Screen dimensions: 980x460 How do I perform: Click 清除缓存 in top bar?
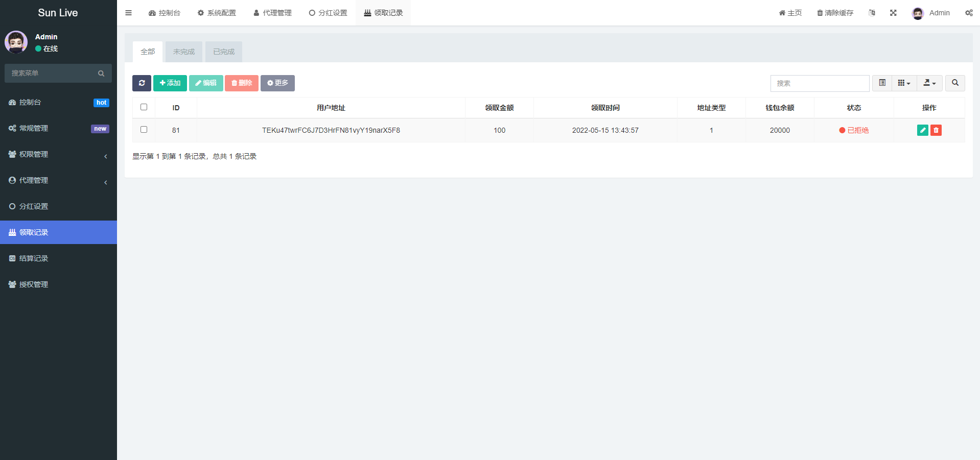[835, 13]
